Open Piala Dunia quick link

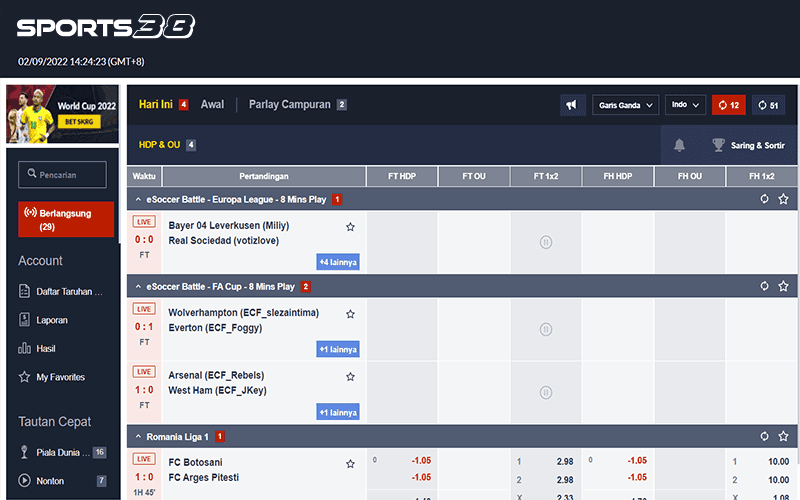pyautogui.click(x=62, y=452)
